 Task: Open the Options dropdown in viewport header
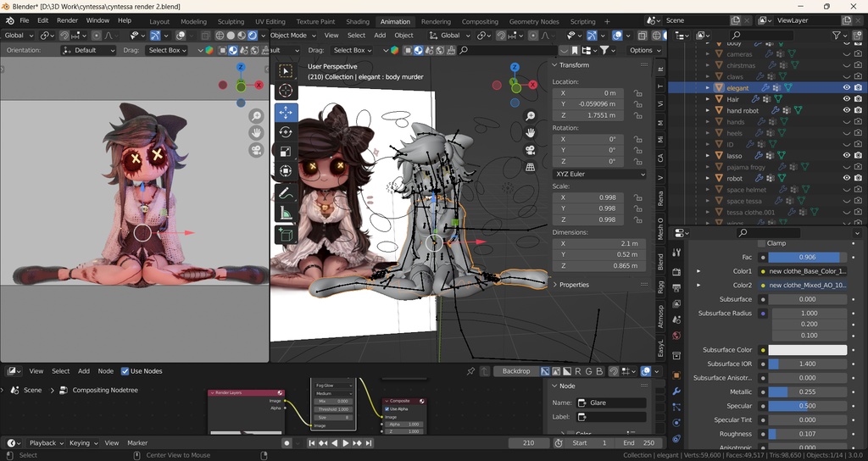point(645,50)
